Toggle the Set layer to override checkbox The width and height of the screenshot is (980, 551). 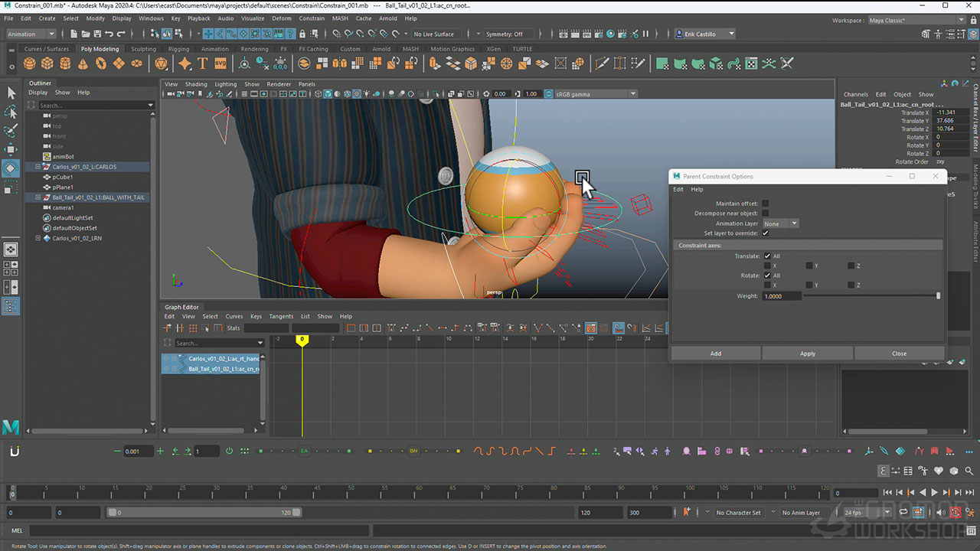pos(766,233)
